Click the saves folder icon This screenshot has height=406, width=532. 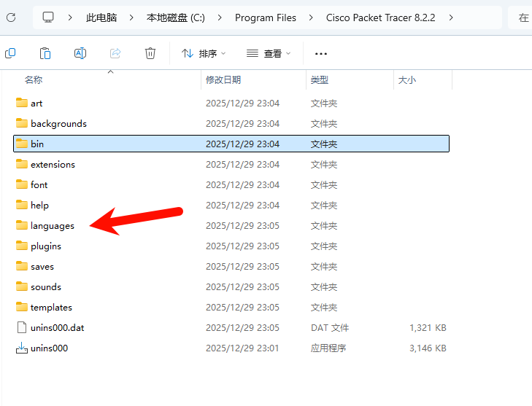22,266
